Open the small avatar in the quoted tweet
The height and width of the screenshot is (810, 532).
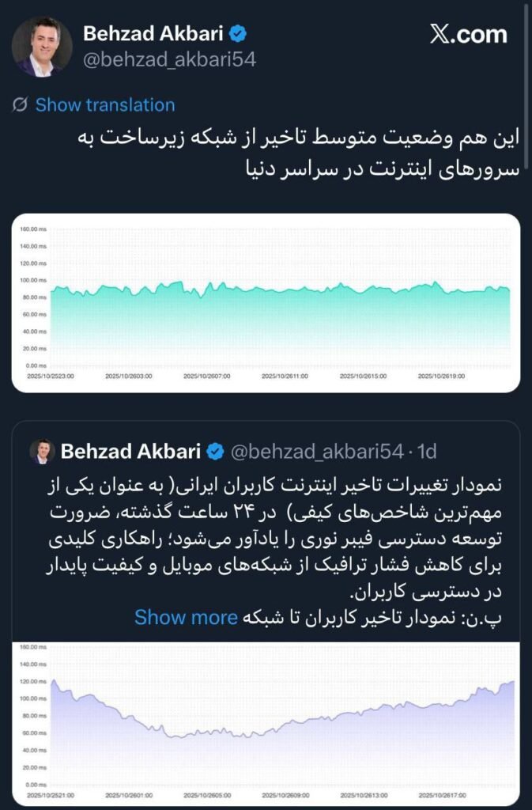(41, 451)
